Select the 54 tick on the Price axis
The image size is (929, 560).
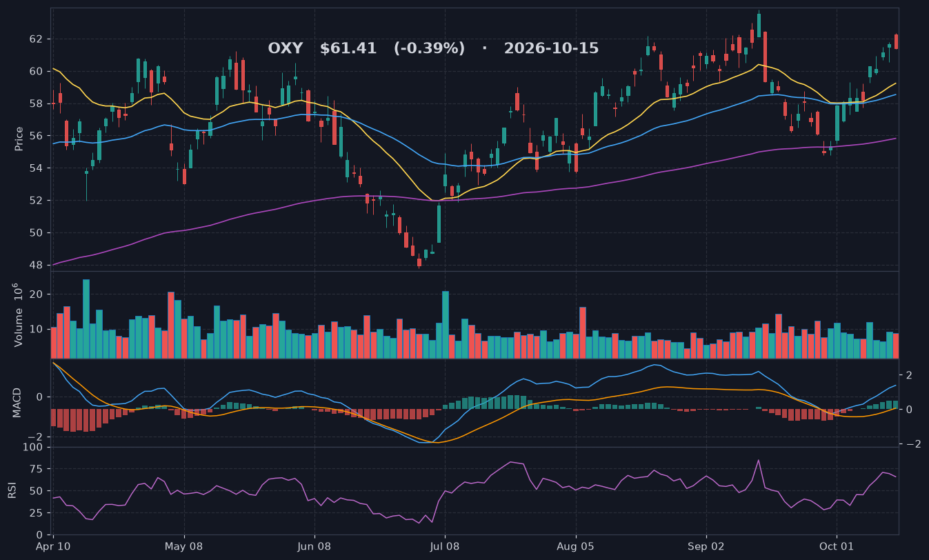(x=37, y=168)
